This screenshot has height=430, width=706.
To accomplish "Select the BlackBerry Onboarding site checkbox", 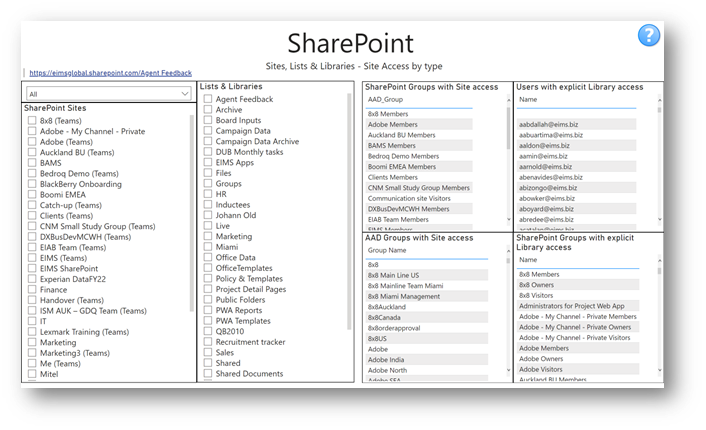I will click(32, 184).
